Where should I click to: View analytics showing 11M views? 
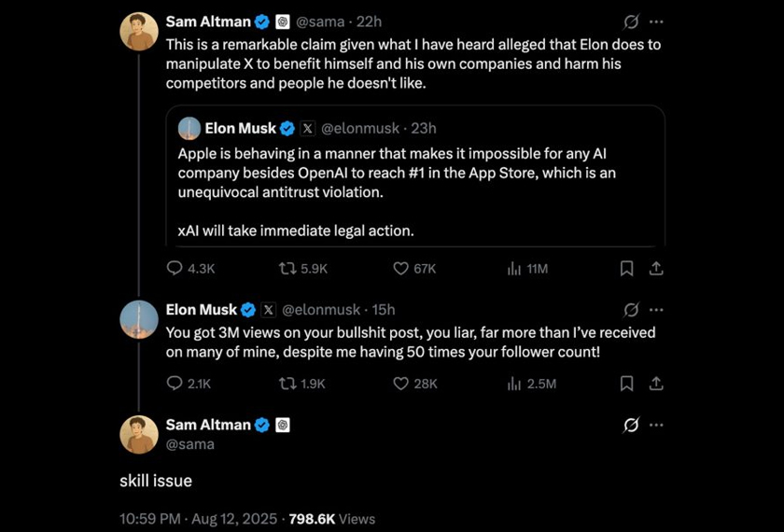(x=513, y=268)
